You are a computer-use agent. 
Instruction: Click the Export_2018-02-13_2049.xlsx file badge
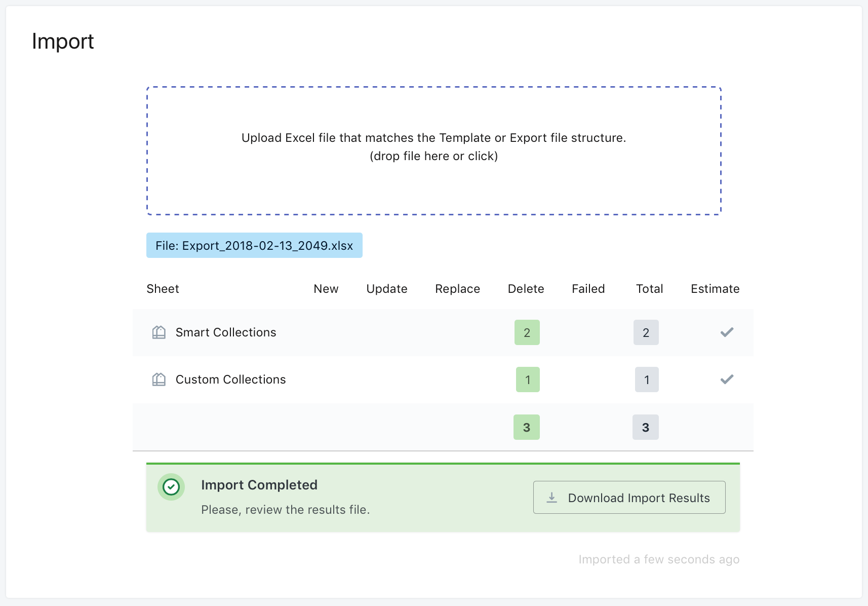click(x=254, y=246)
